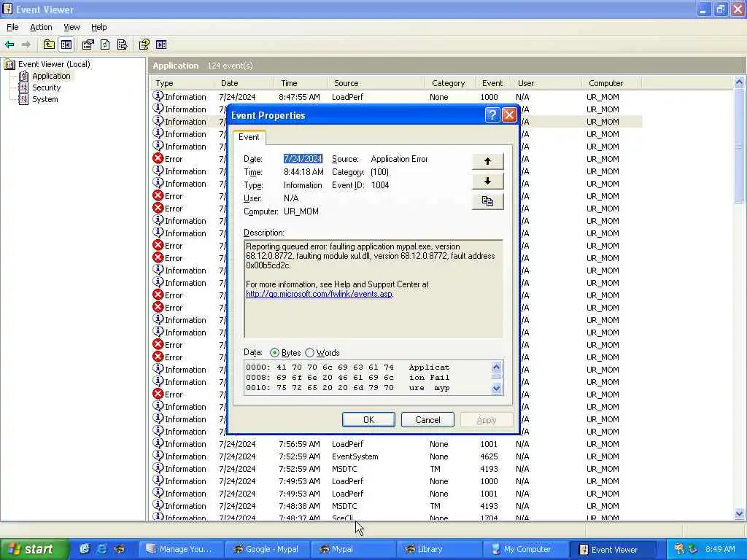
Task: Click the first Quick Launch icon beside Start
Action: tap(85, 549)
